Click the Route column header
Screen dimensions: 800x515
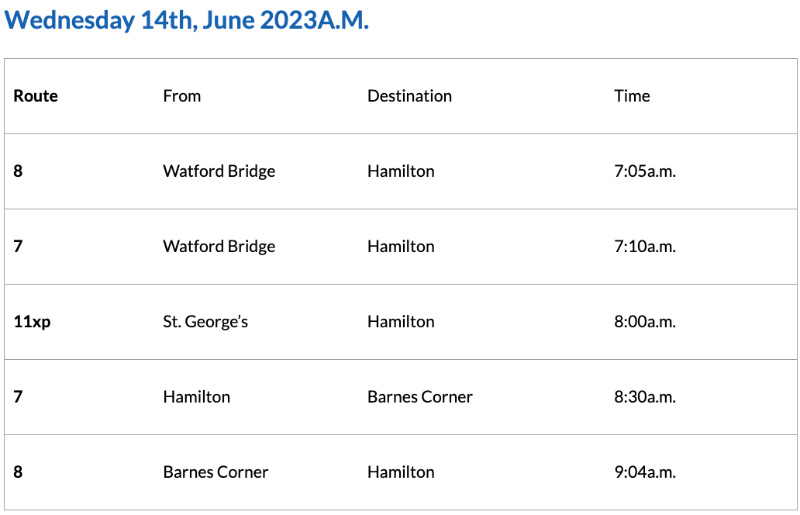point(36,96)
